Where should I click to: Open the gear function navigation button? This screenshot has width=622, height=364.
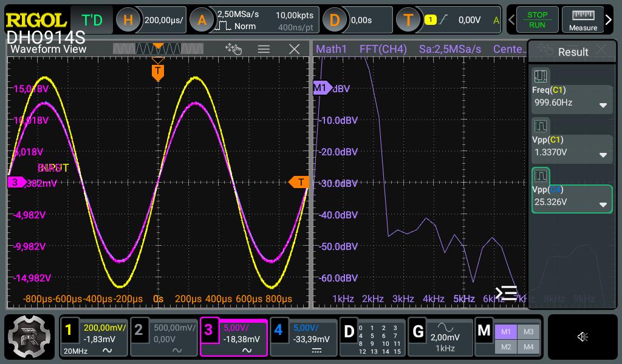pos(29,337)
